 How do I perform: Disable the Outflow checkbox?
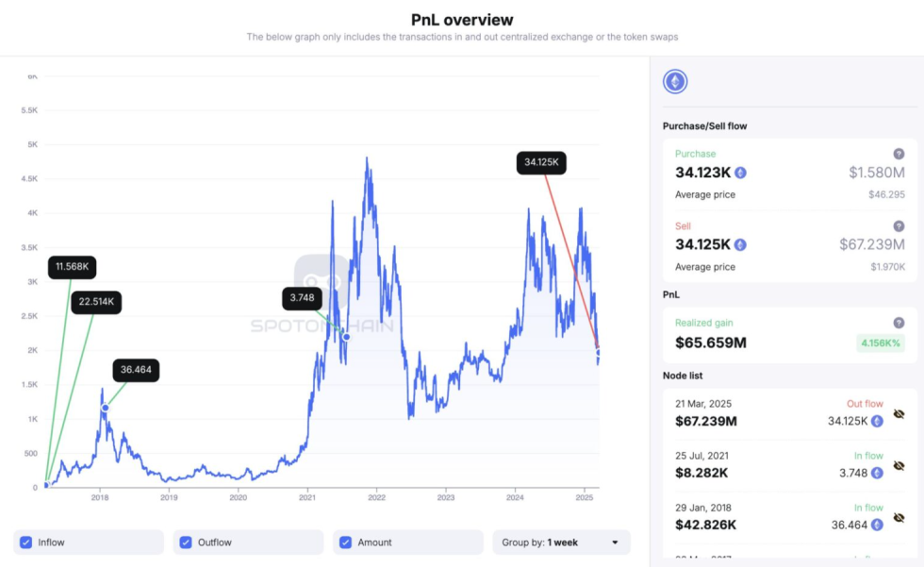pos(186,542)
